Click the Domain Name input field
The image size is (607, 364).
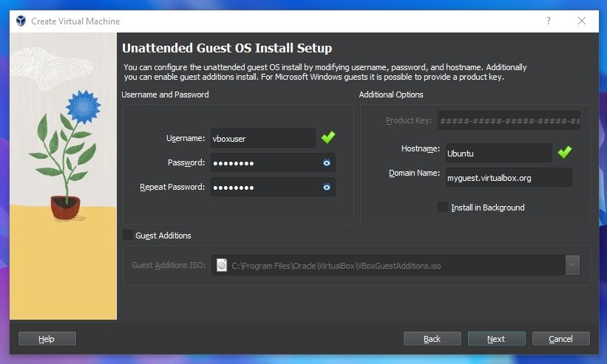click(509, 178)
